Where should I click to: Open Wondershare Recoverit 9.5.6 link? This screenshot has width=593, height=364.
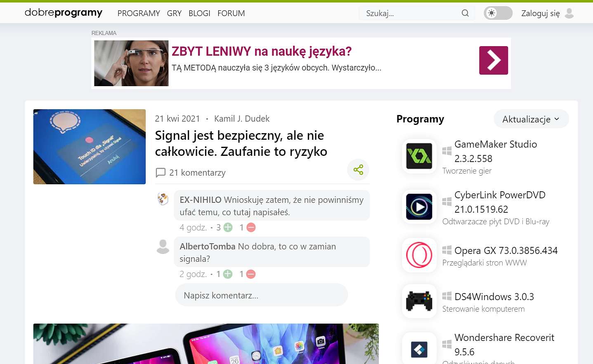pyautogui.click(x=504, y=345)
